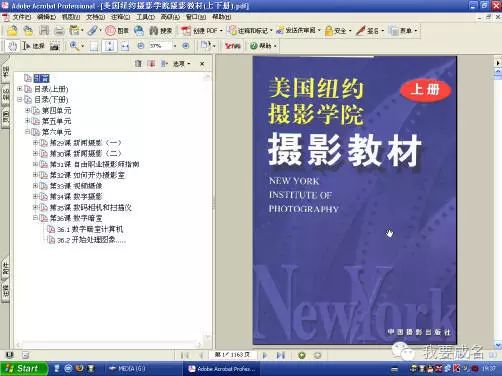502x376 pixels.
Task: Expand the 第五单元 bookmark
Action: [27, 121]
